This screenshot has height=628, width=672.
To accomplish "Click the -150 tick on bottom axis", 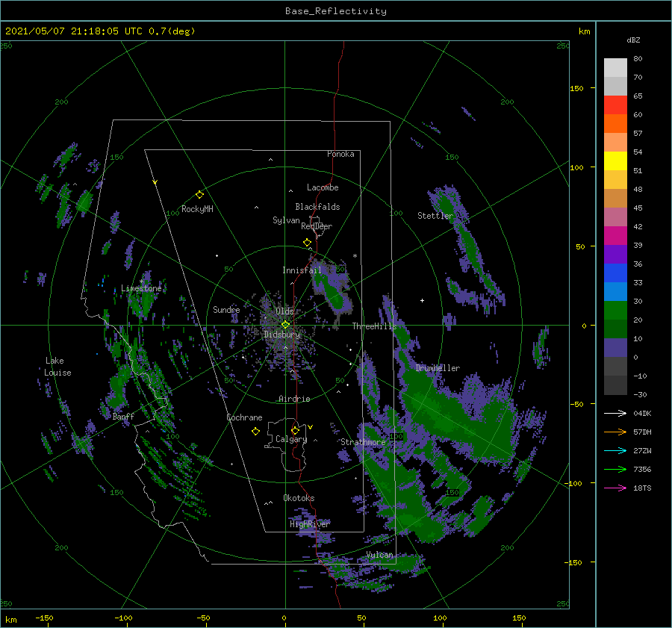I will 44,618.
